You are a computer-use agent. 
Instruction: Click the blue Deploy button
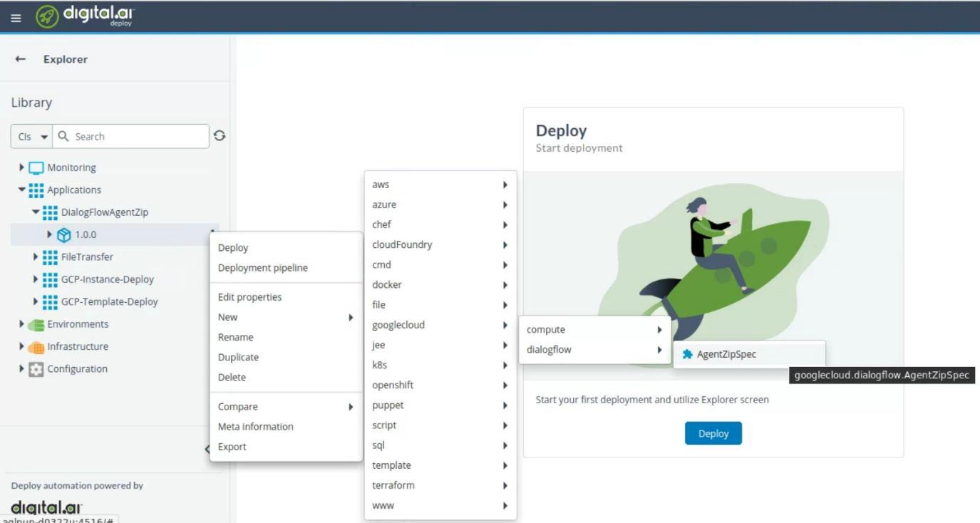click(x=713, y=433)
